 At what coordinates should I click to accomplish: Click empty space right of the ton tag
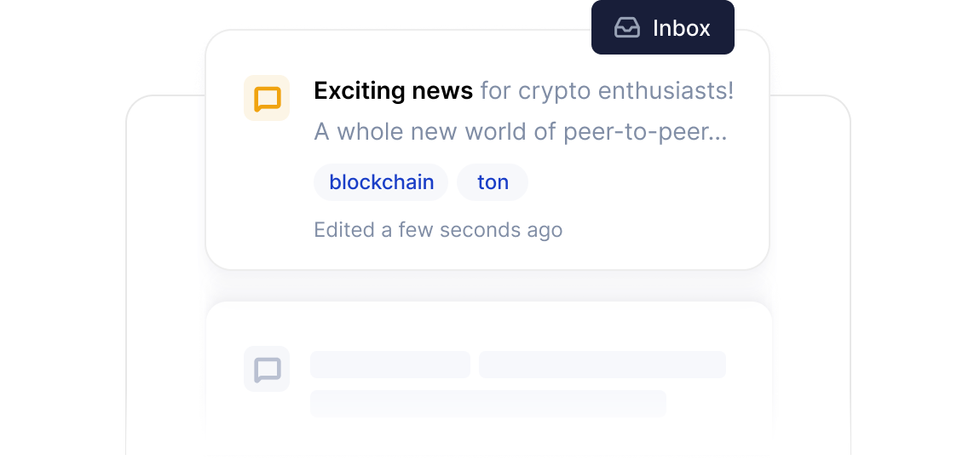click(x=639, y=182)
